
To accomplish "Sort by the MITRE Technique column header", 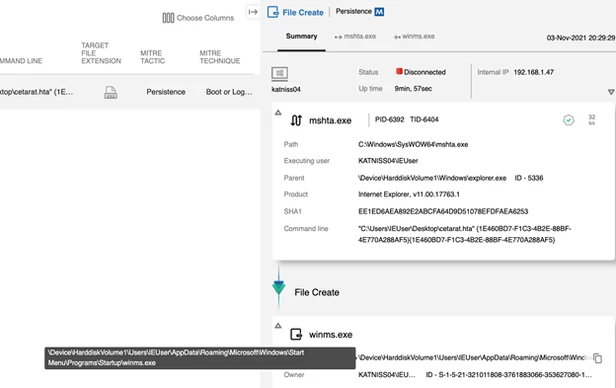I will coord(220,57).
